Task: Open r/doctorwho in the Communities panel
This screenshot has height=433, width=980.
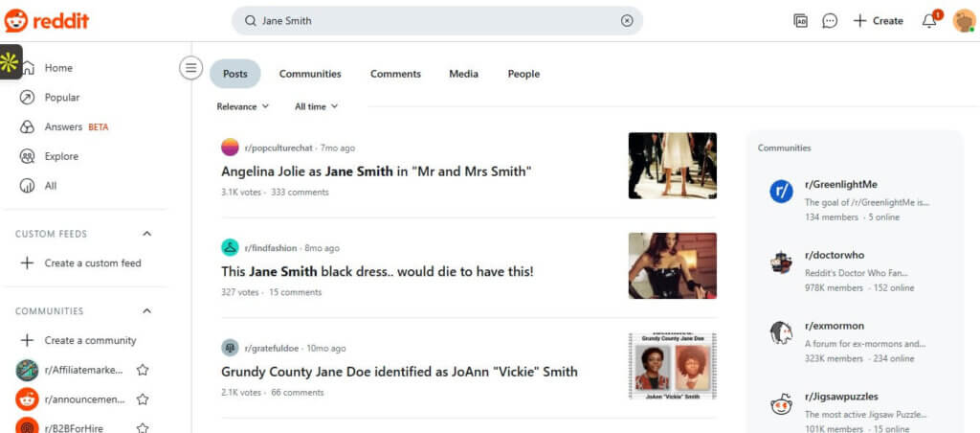Action: point(835,255)
